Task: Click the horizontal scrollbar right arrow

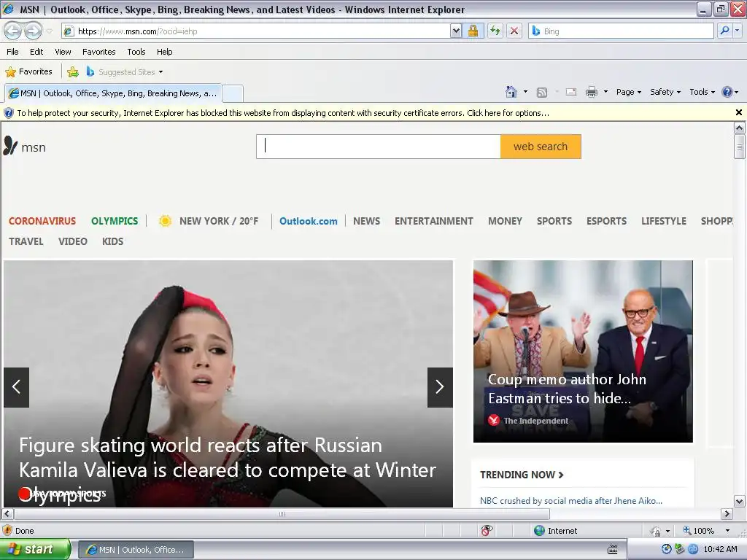Action: [727, 514]
